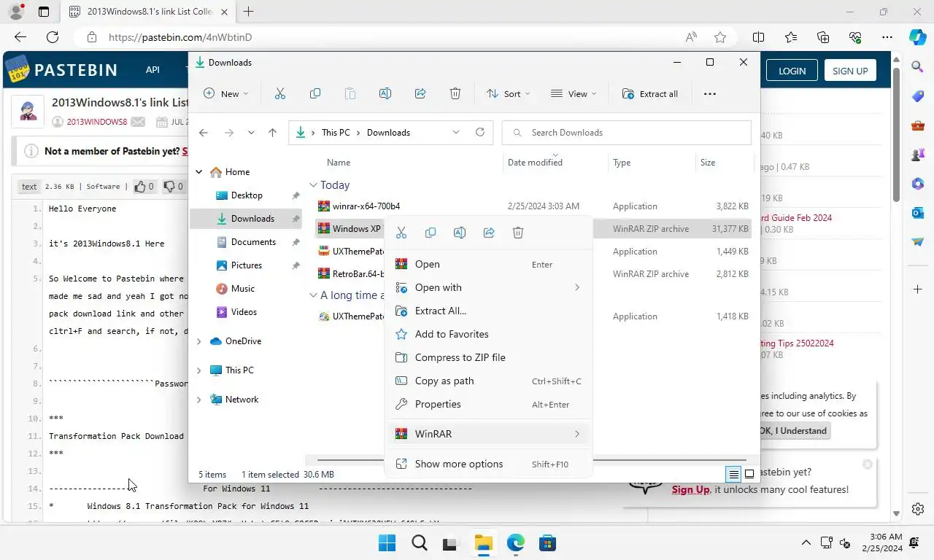Open View dropdown menu

(x=574, y=93)
